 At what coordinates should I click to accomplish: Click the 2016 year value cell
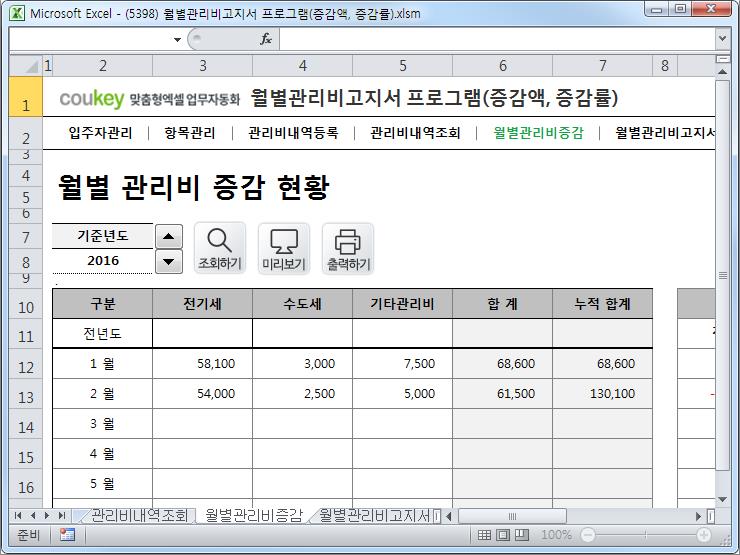[102, 261]
